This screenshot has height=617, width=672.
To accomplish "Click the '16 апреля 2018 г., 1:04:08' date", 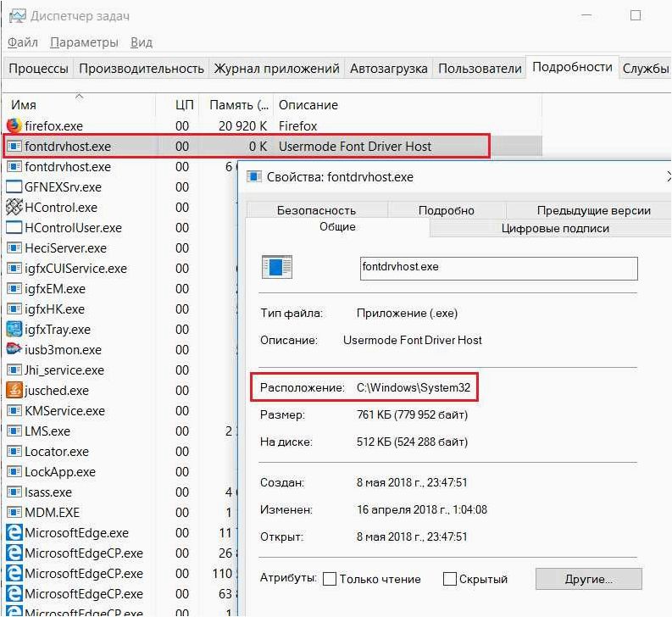I will coord(422,509).
